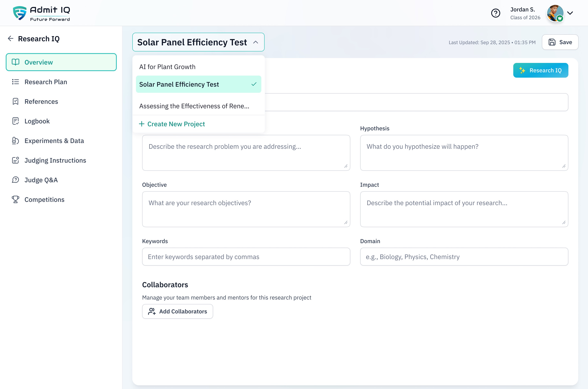Click the Logbook notebook icon
This screenshot has width=588, height=389.
(16, 121)
